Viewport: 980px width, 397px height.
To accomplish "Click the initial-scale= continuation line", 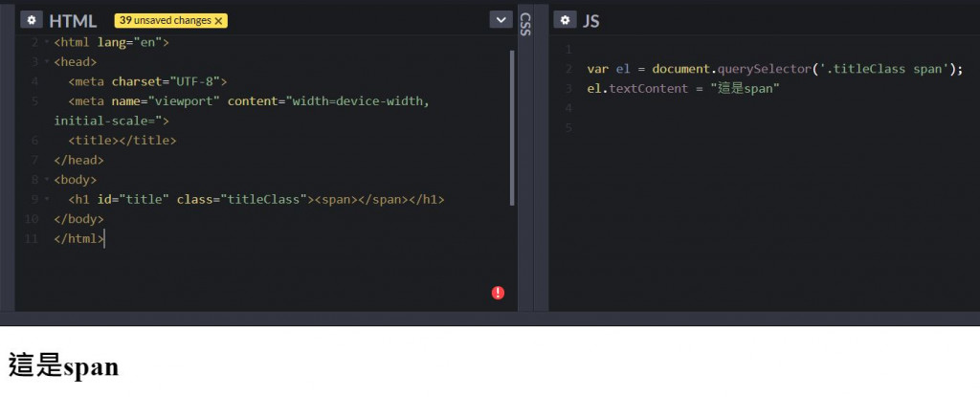I will [111, 121].
